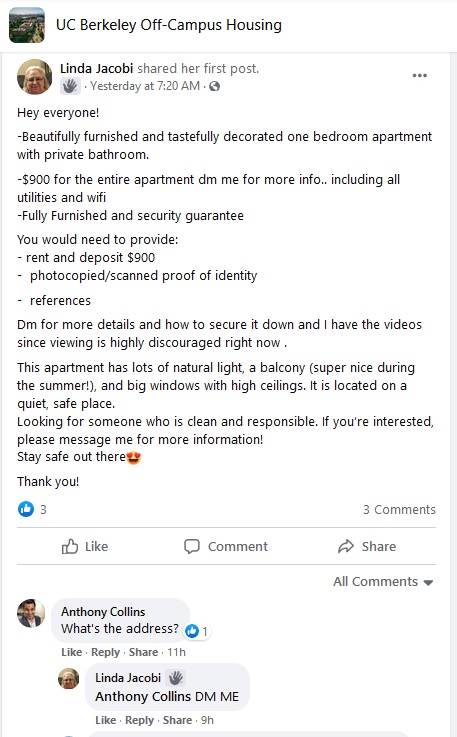Expand the All Comments sort dropdown
The width and height of the screenshot is (457, 737).
point(383,581)
